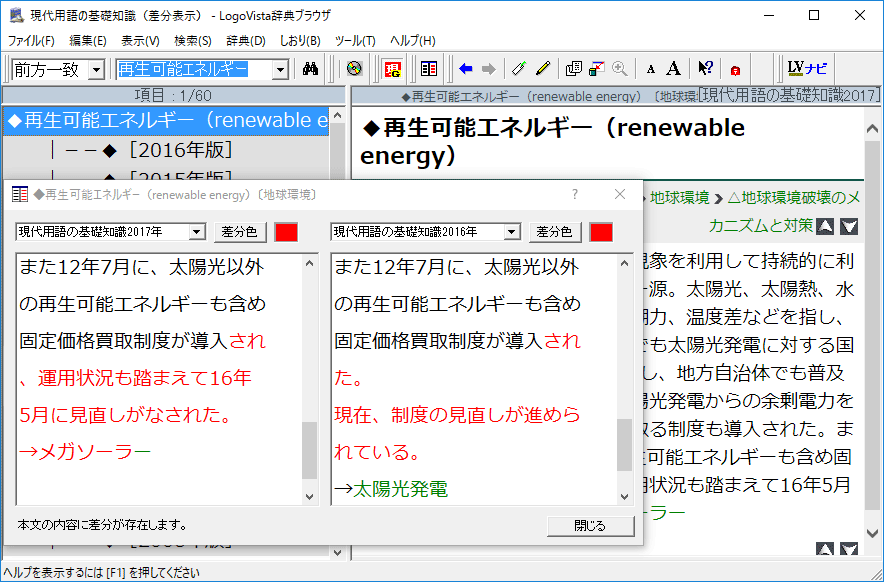Click the large A font size icon
The image size is (884, 582).
pos(674,69)
